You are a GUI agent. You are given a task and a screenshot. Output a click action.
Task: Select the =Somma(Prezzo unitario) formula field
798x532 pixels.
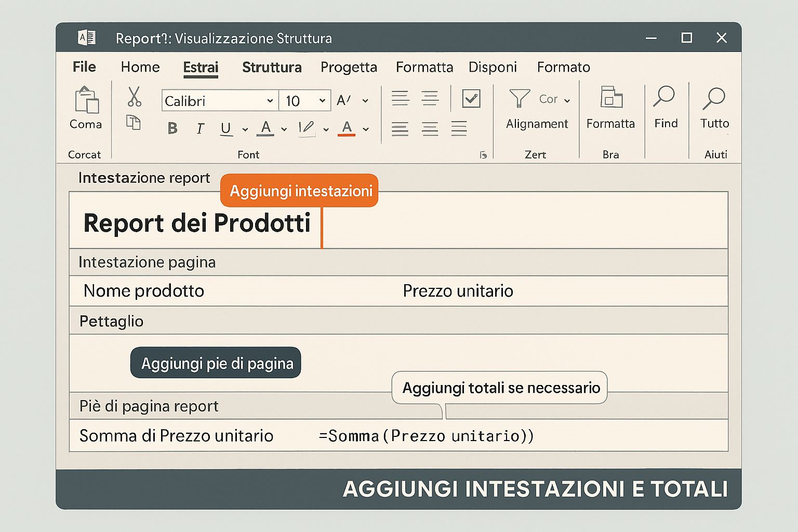click(x=426, y=435)
